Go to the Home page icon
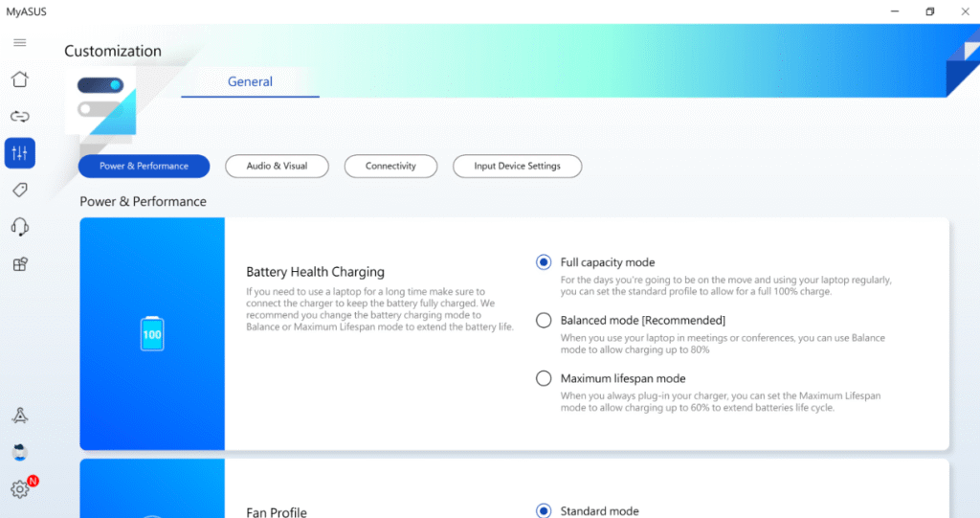Screen dimensions: 980x518 pyautogui.click(x=20, y=79)
